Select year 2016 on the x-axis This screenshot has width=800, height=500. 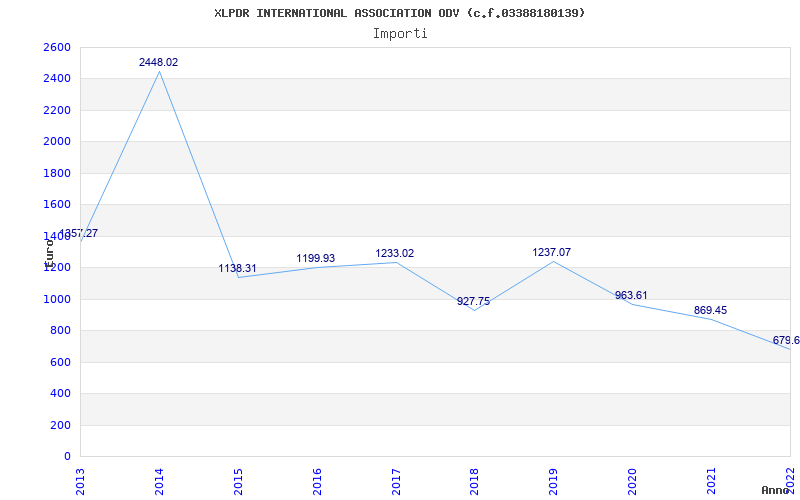[x=317, y=479]
